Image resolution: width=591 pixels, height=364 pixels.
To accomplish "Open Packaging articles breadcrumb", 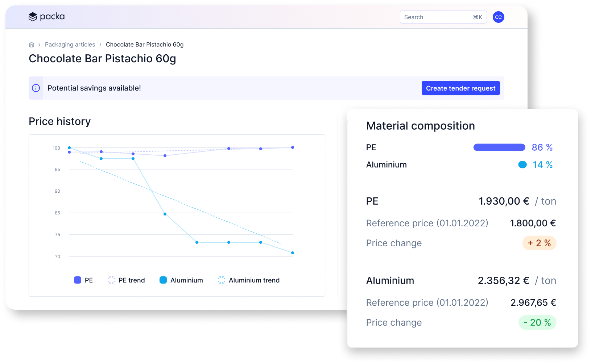I will [70, 45].
